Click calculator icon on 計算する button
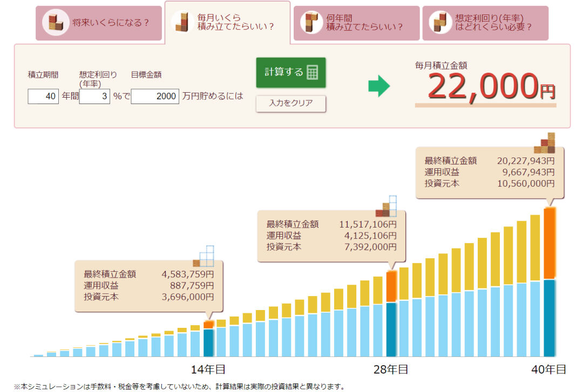Screen dimensions: 583x392 coord(313,72)
